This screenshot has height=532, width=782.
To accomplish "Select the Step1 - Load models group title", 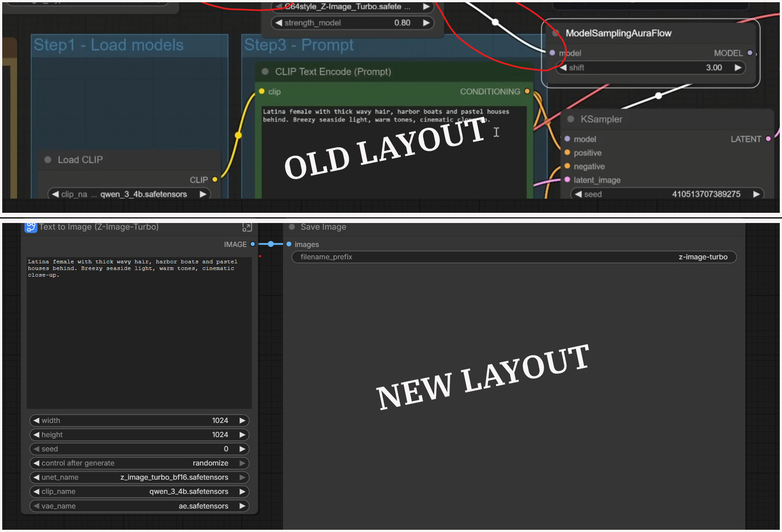I will [x=109, y=45].
